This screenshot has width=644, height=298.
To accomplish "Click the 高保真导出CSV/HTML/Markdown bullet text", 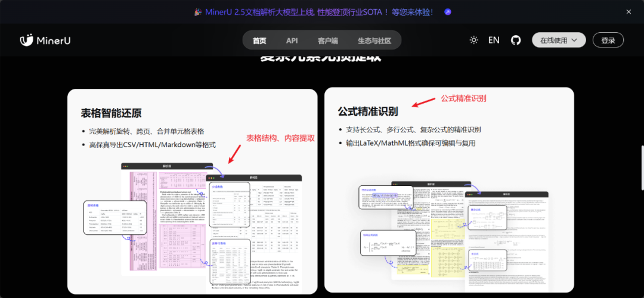I will click(x=153, y=144).
